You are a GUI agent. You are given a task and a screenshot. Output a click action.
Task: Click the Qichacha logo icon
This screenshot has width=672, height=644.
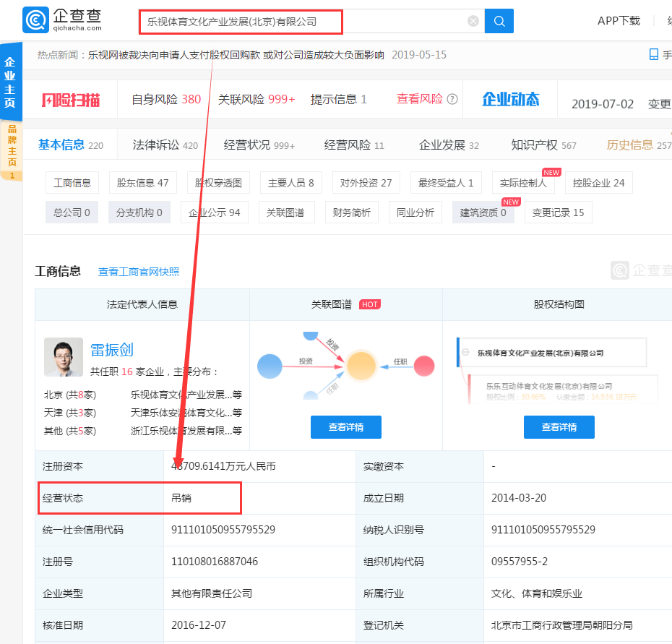[x=35, y=20]
